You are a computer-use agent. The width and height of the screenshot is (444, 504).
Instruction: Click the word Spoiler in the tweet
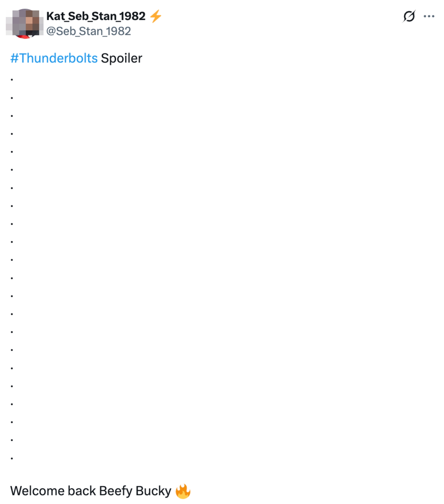(121, 57)
